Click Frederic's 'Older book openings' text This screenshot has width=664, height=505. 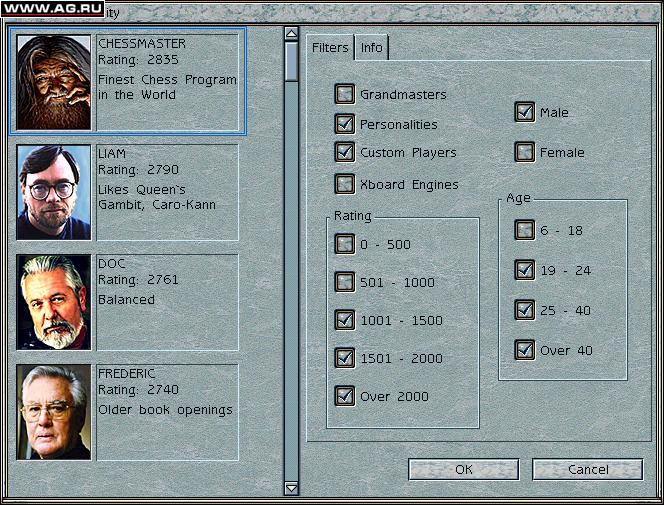165,410
